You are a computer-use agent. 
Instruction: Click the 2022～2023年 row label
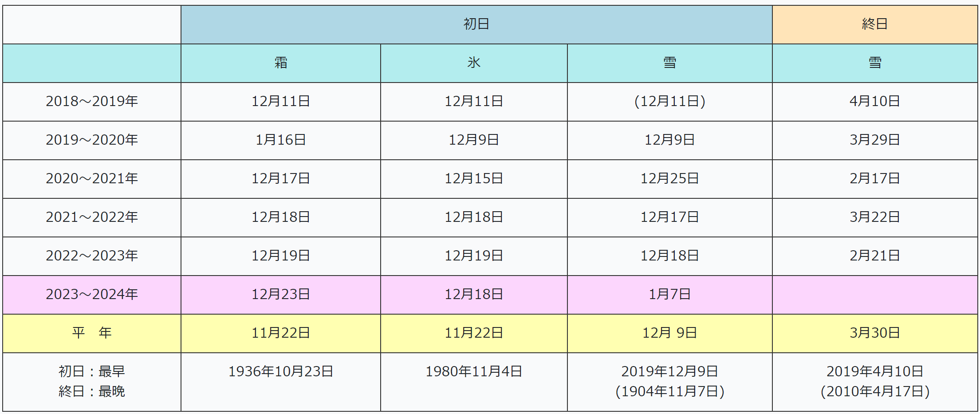pos(92,256)
